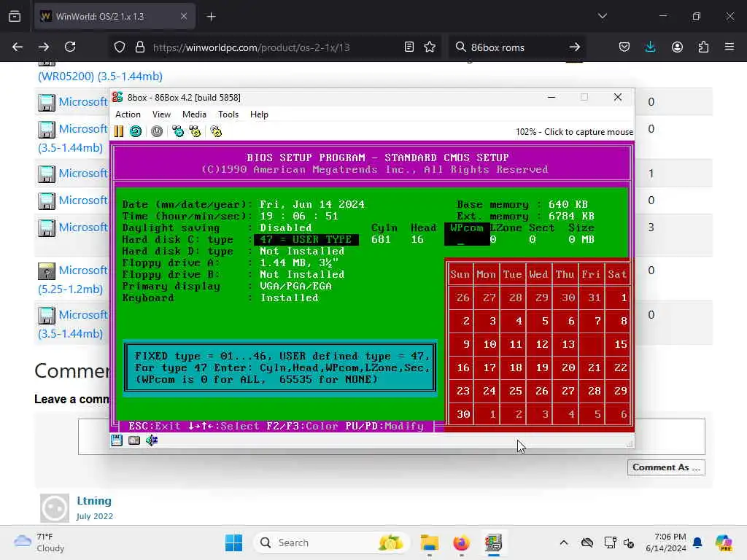Open the Media menu in 86Box
The image size is (747, 560).
(194, 114)
